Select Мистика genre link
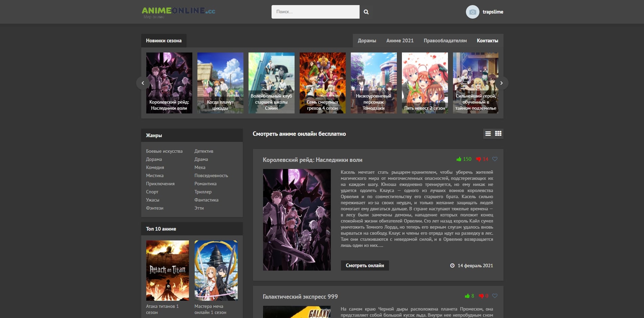This screenshot has height=318, width=644. tap(155, 175)
